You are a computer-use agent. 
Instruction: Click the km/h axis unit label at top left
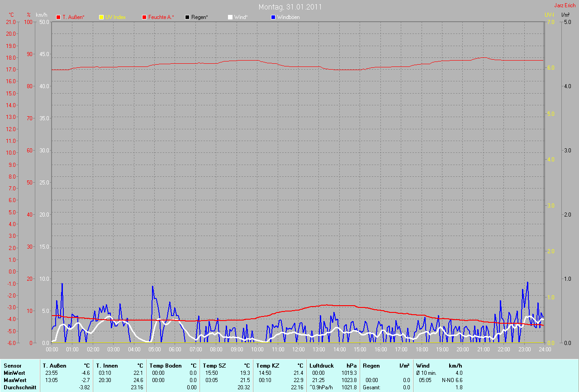(41, 15)
